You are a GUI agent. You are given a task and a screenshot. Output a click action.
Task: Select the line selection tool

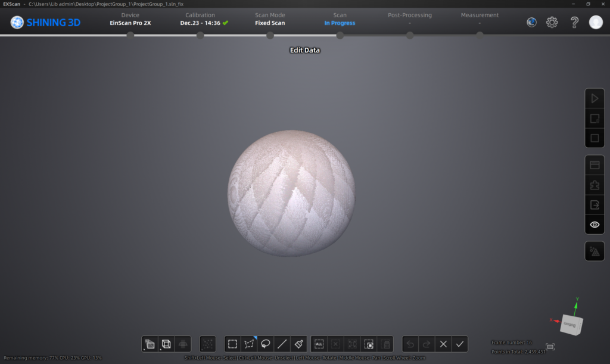click(282, 344)
